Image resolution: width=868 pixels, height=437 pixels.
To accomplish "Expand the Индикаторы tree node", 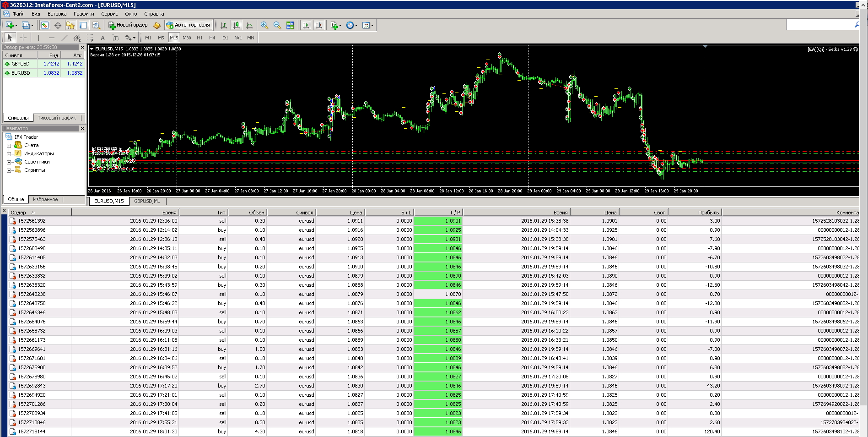I will [x=9, y=153].
